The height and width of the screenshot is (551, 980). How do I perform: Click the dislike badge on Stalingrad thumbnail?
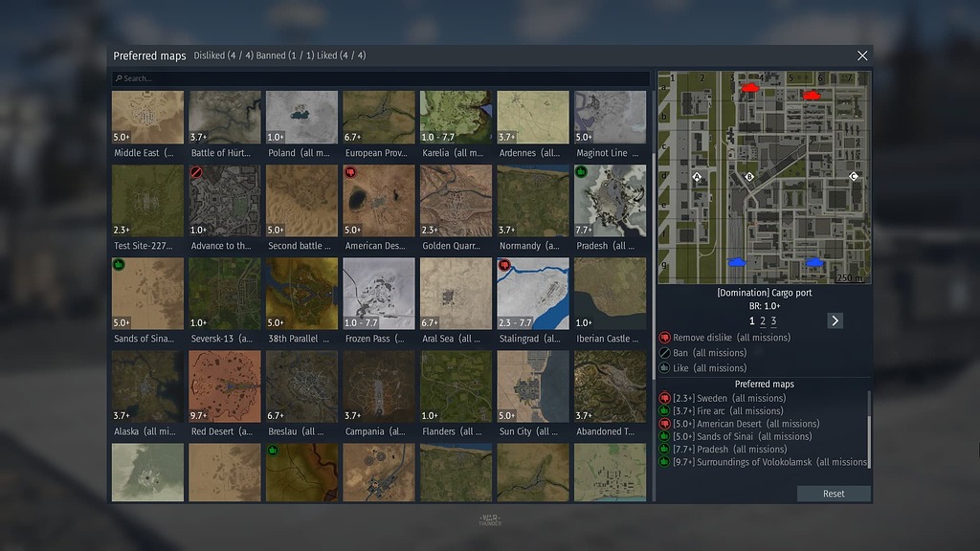coord(504,265)
